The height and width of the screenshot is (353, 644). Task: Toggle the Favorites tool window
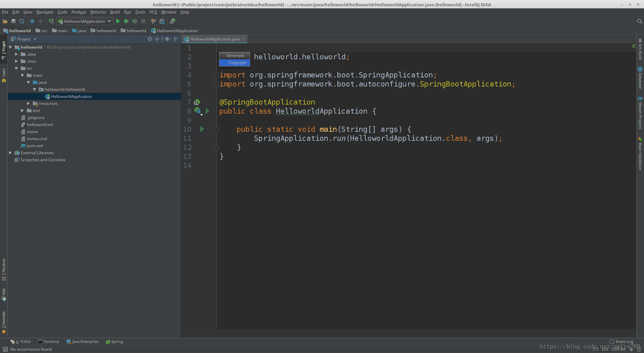click(x=4, y=322)
